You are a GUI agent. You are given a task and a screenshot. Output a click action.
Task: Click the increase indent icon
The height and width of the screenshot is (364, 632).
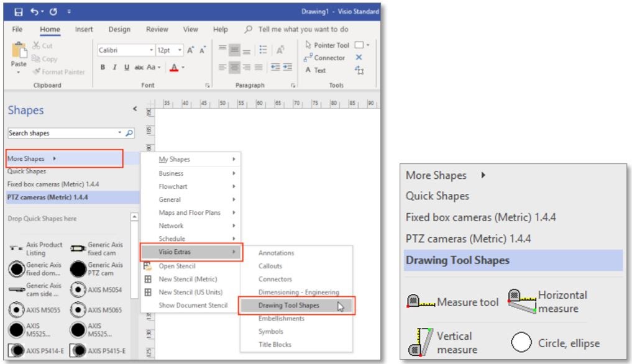pyautogui.click(x=287, y=67)
